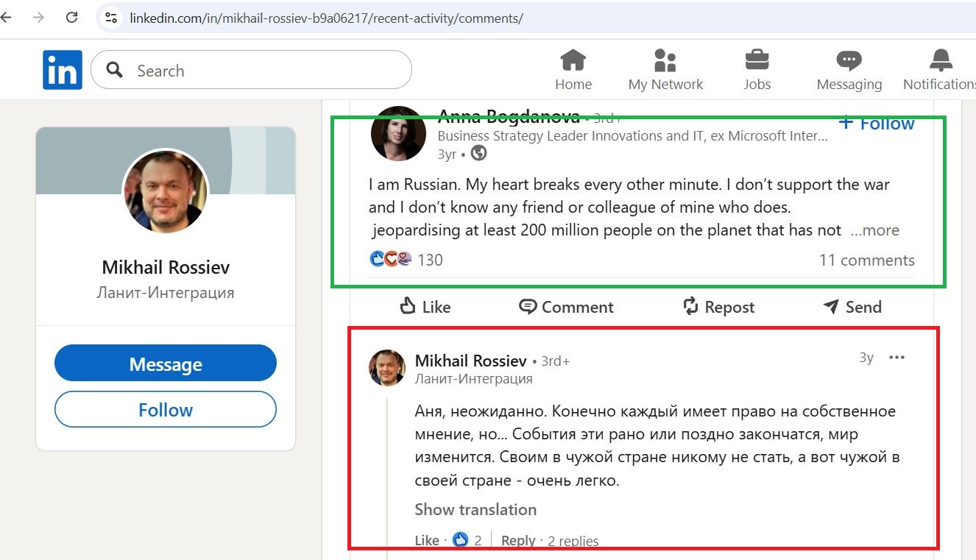976x560 pixels.
Task: Expand post text with ...more
Action: (874, 230)
